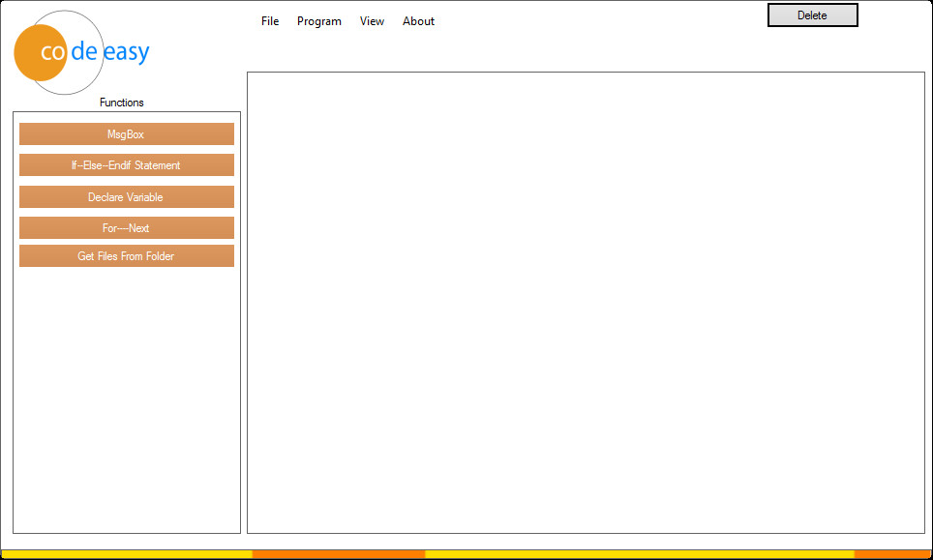Select the Declare Variable function
The width and height of the screenshot is (933, 560).
coord(126,196)
